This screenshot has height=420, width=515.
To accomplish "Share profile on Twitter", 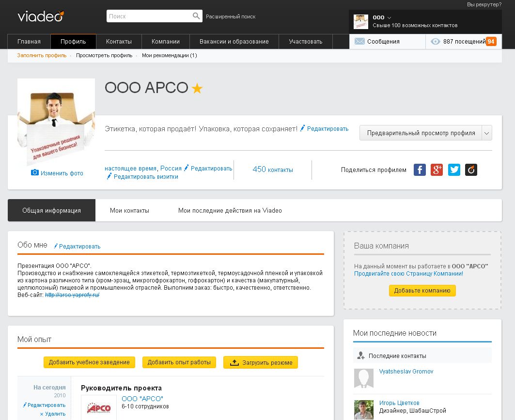I will 454,170.
